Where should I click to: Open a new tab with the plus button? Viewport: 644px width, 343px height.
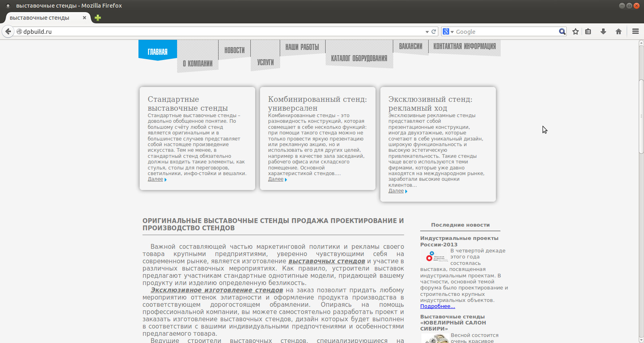coord(98,18)
